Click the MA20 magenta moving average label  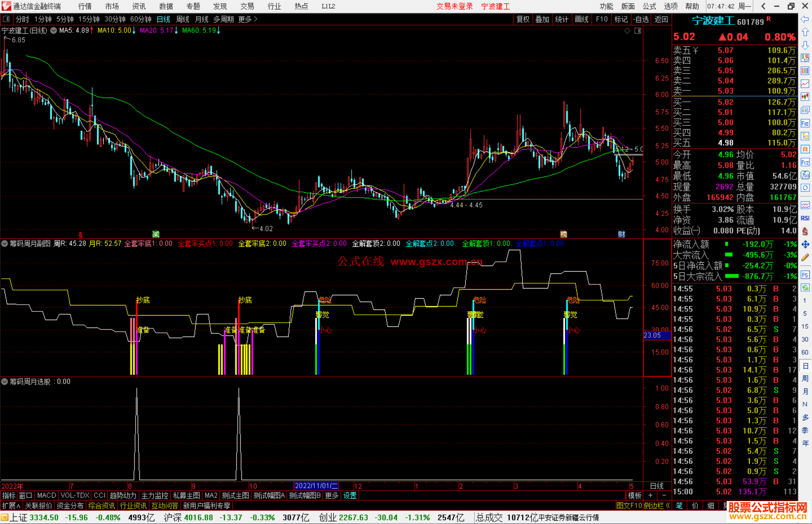[x=156, y=30]
